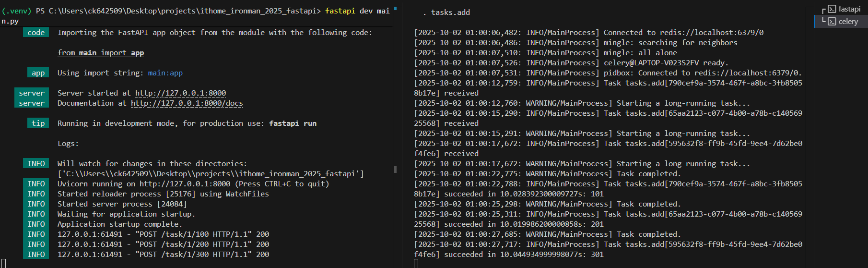The width and height of the screenshot is (868, 268).
Task: Click the underlined 'from main import app' code
Action: point(101,53)
